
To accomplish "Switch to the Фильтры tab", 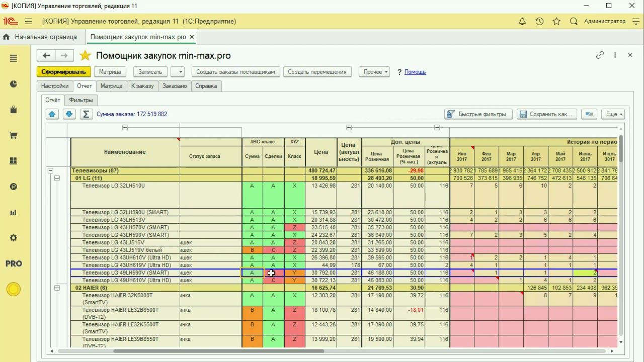I will click(81, 100).
